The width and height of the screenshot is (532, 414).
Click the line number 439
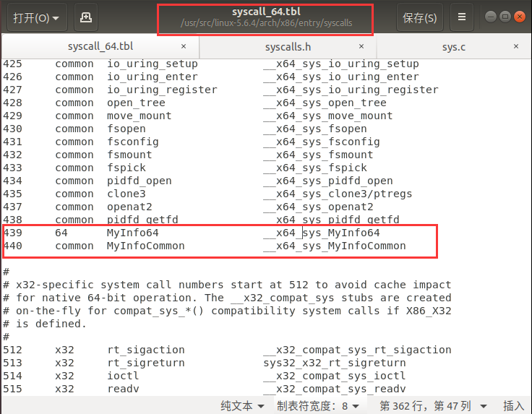tap(12, 233)
